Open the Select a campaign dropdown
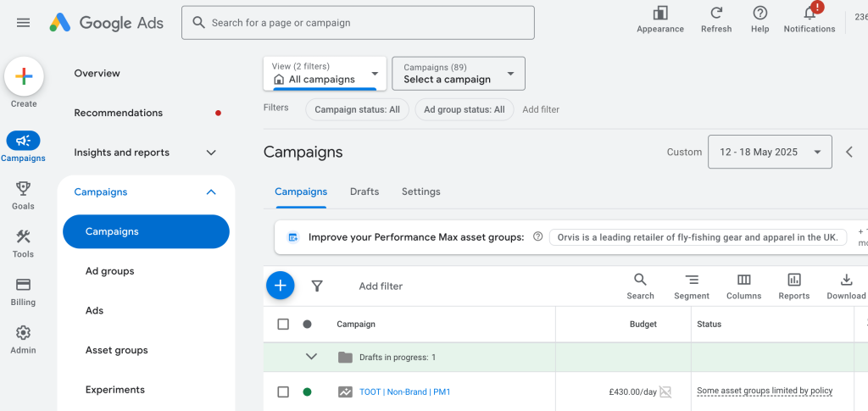 pyautogui.click(x=459, y=74)
